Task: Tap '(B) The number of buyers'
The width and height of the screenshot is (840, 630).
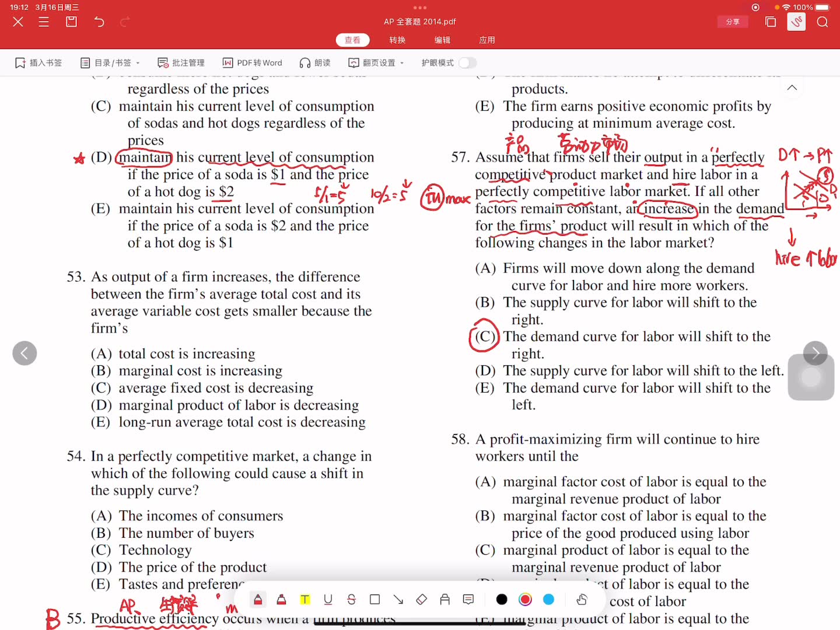Action: tap(173, 533)
